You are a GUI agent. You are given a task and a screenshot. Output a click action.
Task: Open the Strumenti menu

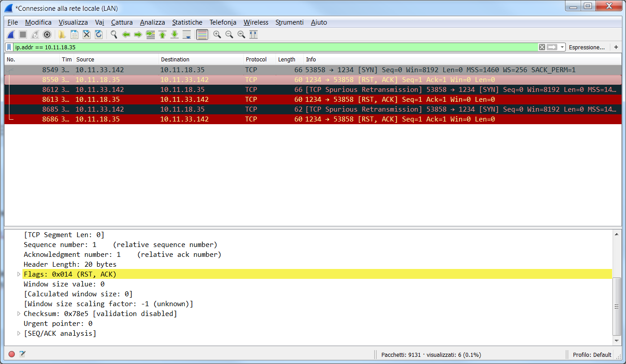pos(289,22)
